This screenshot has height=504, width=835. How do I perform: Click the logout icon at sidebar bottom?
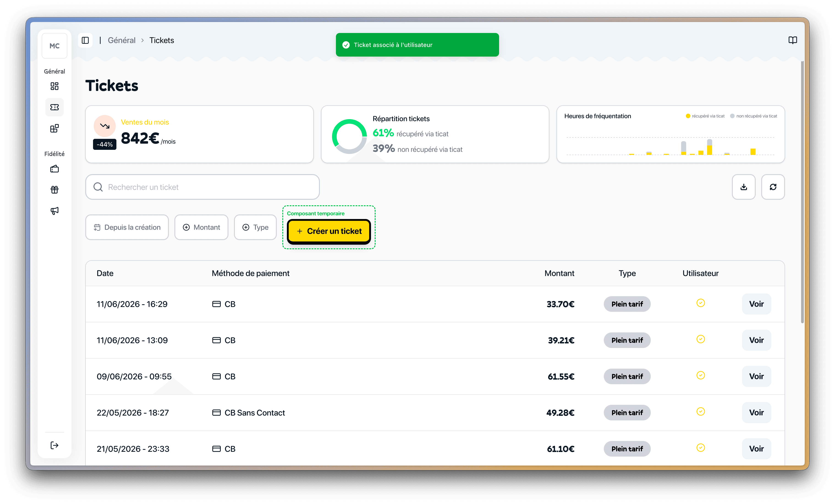54,445
